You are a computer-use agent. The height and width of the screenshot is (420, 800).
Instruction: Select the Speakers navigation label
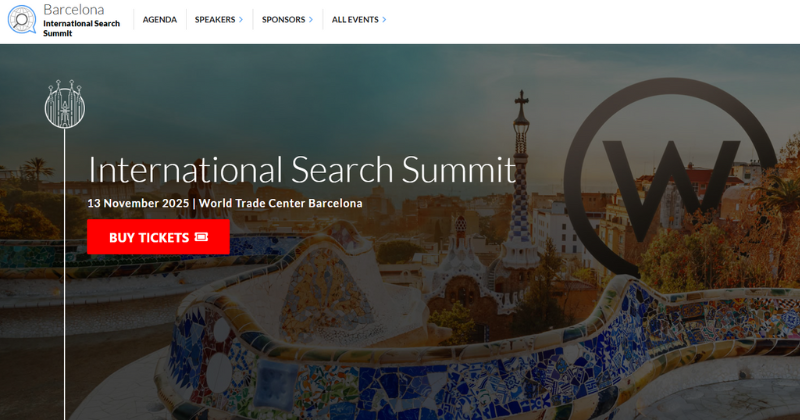pyautogui.click(x=215, y=19)
